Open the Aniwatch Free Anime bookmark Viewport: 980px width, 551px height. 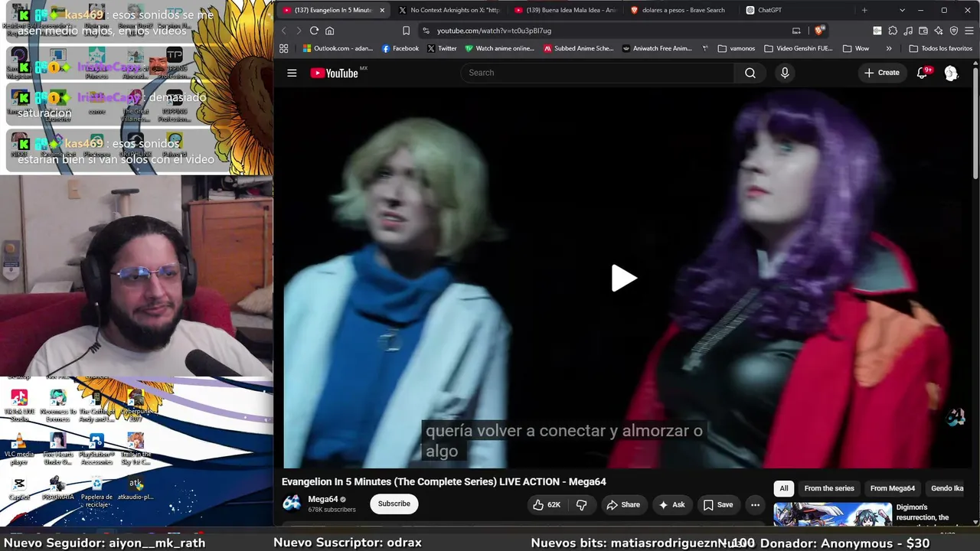(657, 48)
